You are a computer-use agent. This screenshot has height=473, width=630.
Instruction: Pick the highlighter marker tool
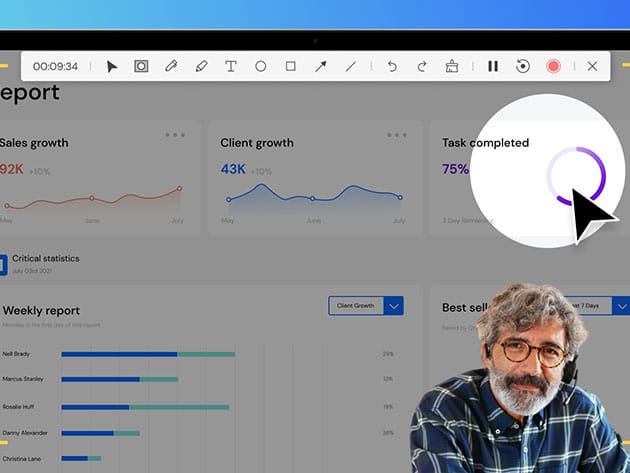click(x=201, y=66)
